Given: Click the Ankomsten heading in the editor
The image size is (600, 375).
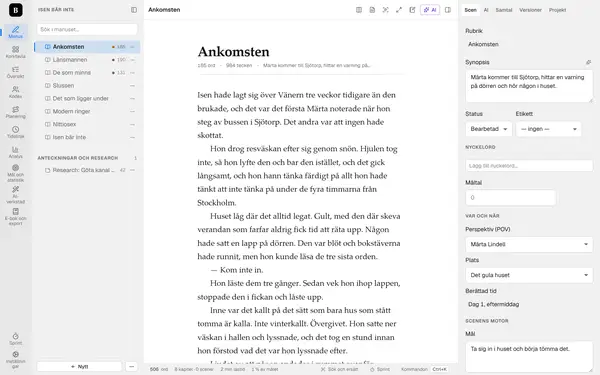Looking at the screenshot, I should (x=233, y=52).
